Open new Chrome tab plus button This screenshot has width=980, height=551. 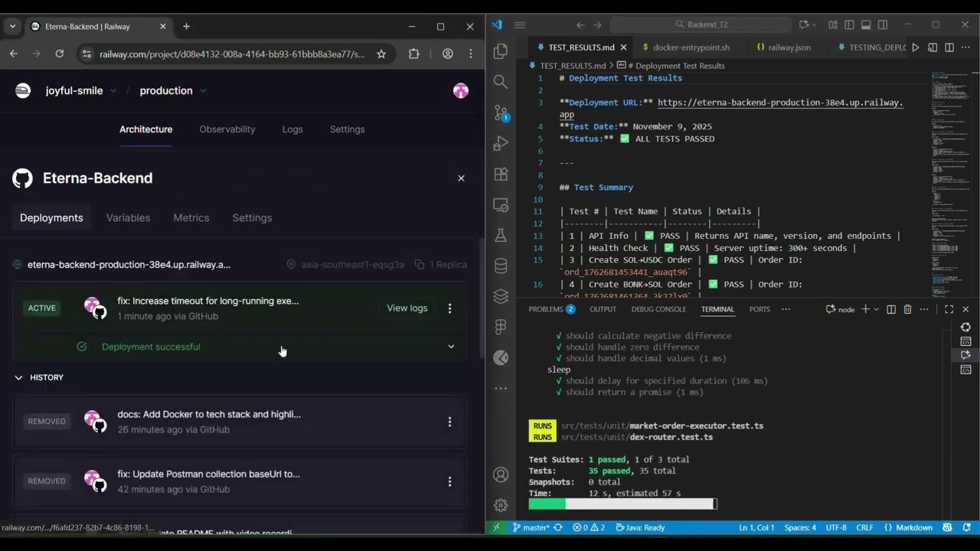(186, 26)
